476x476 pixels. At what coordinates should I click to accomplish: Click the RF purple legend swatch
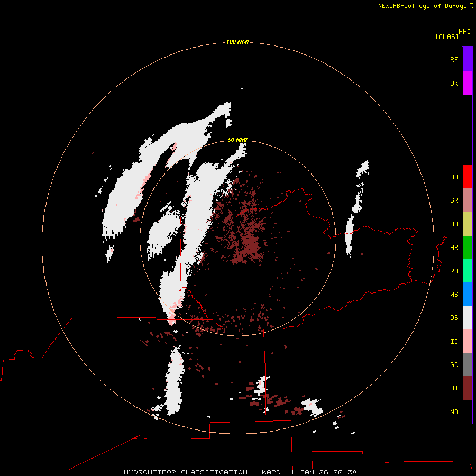pyautogui.click(x=467, y=59)
